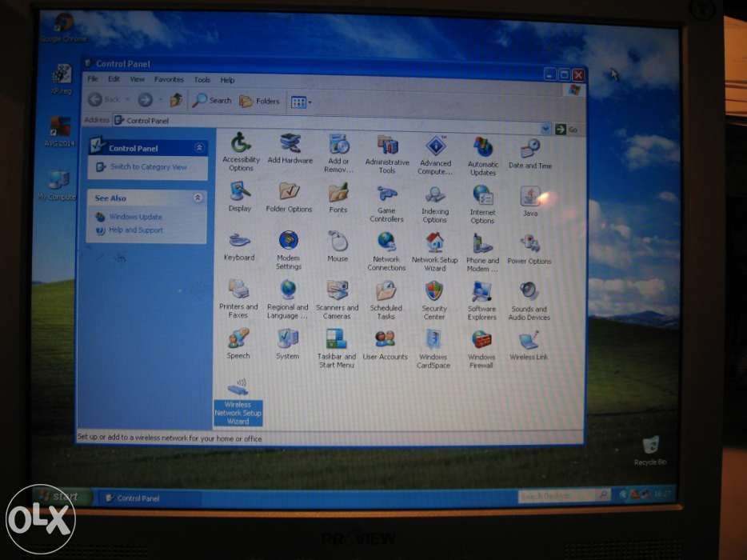Open Folder Options
Viewport: 747px width, 560px height.
click(289, 197)
